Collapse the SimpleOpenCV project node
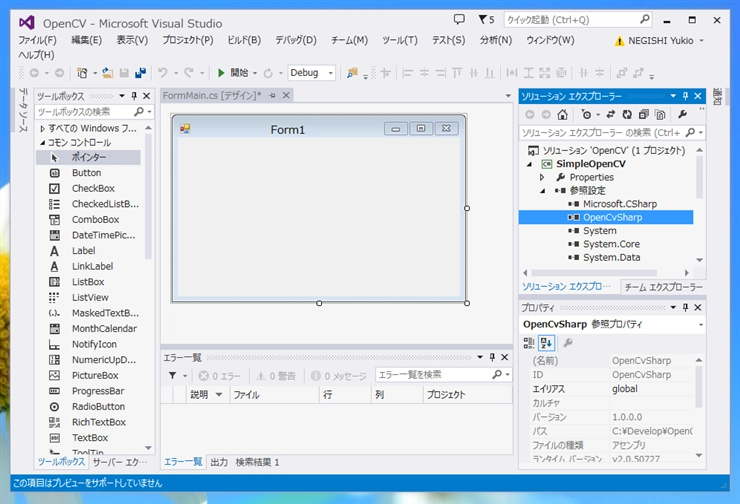The height and width of the screenshot is (504, 740). tap(530, 164)
